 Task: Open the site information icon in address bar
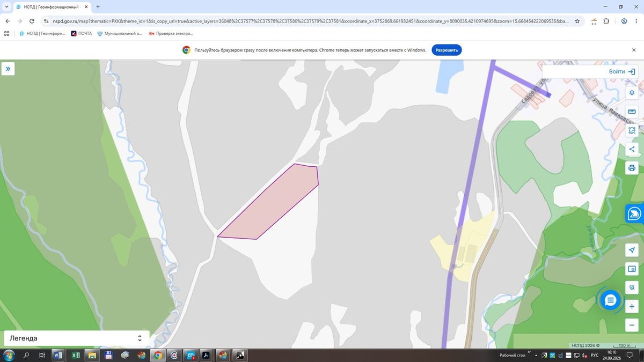pyautogui.click(x=46, y=21)
